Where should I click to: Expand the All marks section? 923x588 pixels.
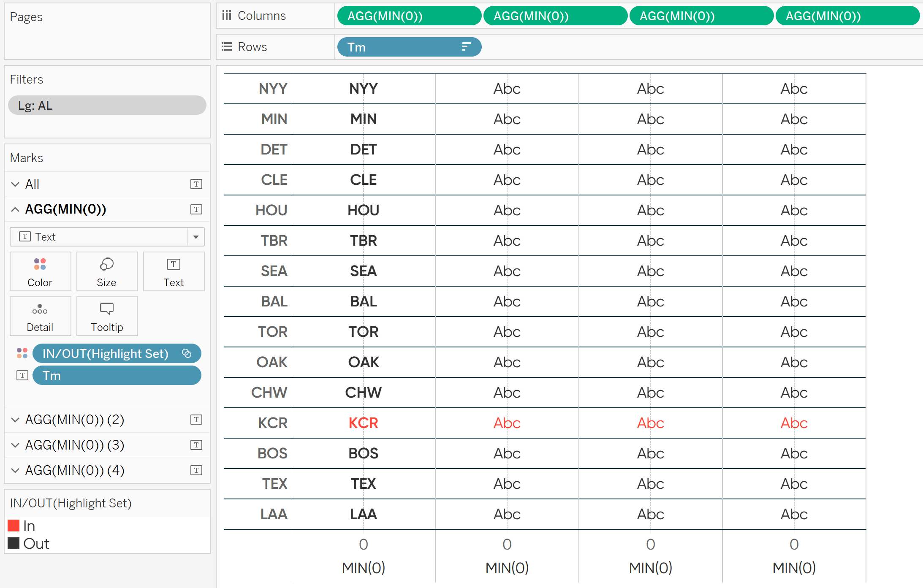click(15, 184)
